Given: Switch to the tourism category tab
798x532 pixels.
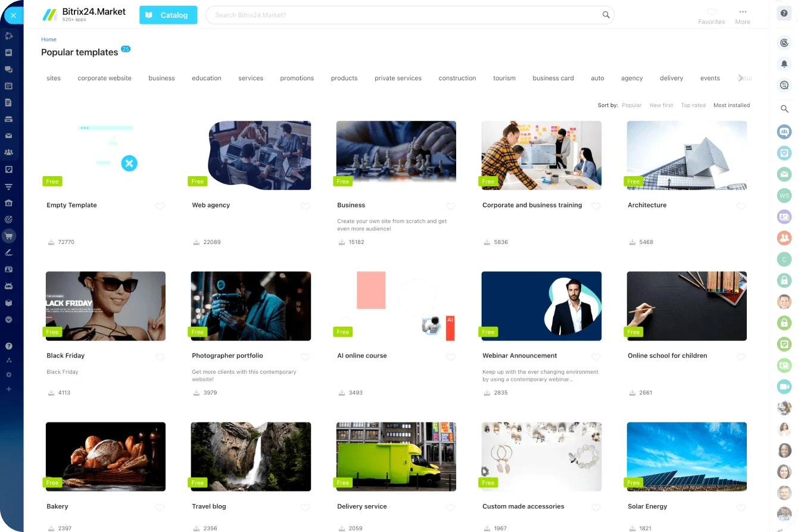Looking at the screenshot, I should [x=504, y=78].
